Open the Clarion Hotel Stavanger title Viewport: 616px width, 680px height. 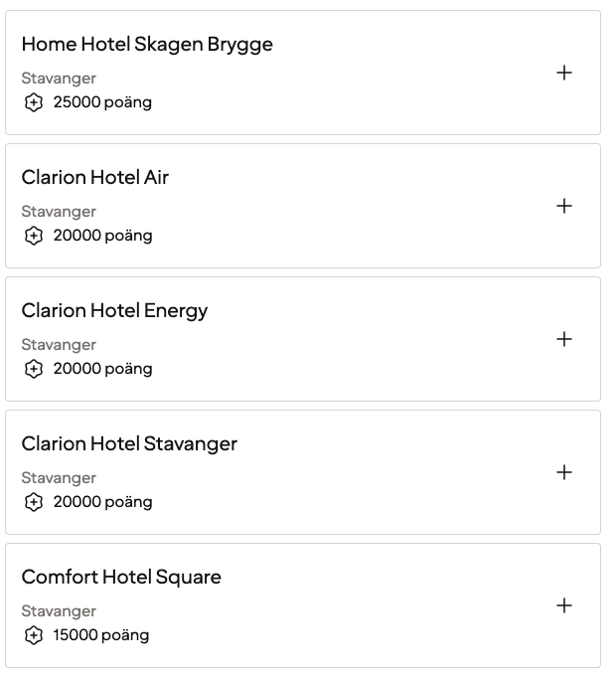[x=129, y=444]
